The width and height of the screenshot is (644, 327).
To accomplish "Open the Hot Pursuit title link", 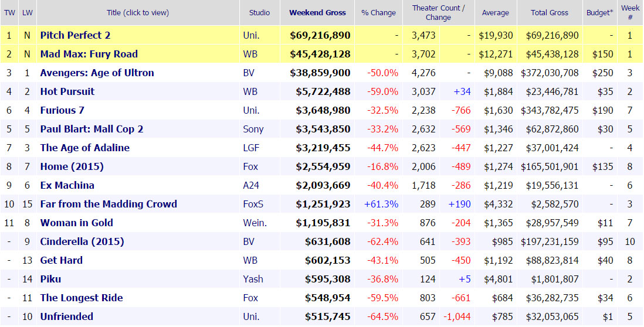I will pyautogui.click(x=67, y=91).
